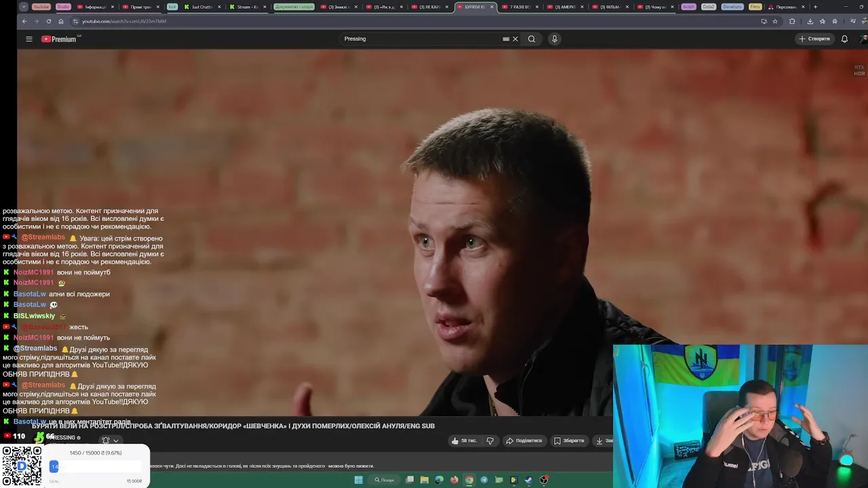Screen dimensions: 868x488
Task: Click the chat message 'жесть'
Action: coord(78,327)
